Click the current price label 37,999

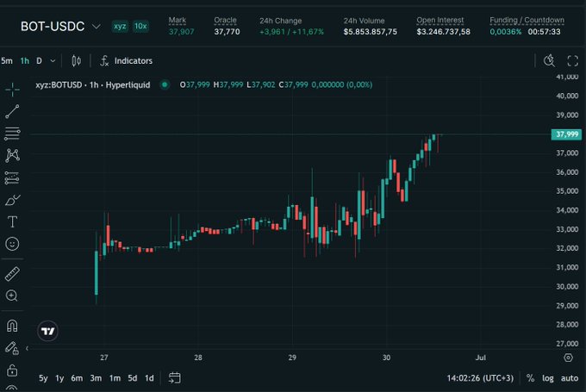(566, 134)
